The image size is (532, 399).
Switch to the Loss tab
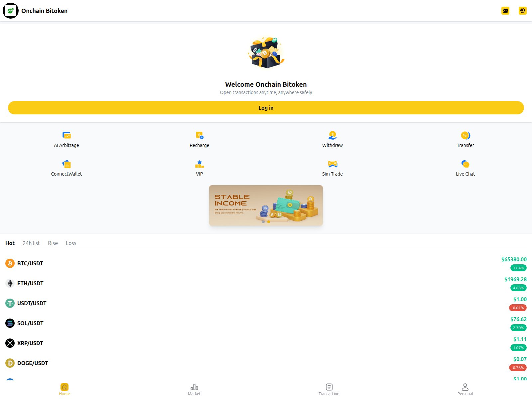(x=71, y=243)
